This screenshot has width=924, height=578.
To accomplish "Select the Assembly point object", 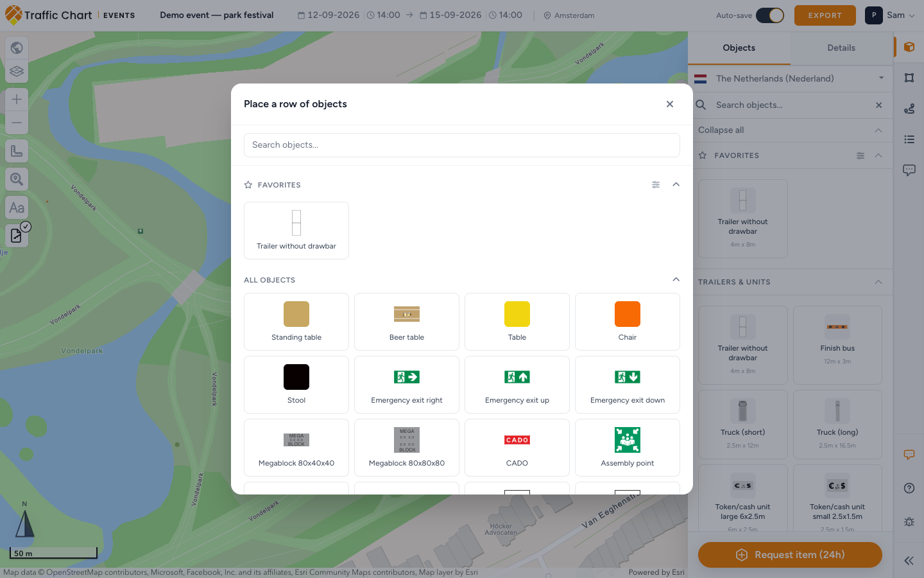I will coord(628,448).
